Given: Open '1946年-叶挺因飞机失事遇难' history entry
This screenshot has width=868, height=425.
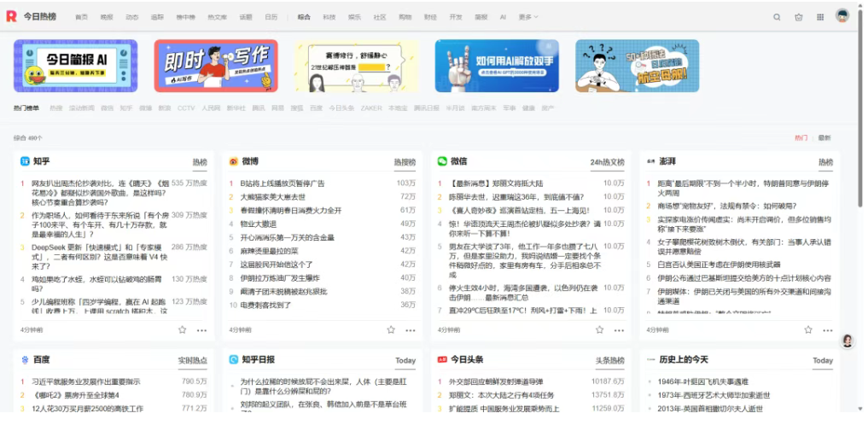Looking at the screenshot, I should pos(703,381).
